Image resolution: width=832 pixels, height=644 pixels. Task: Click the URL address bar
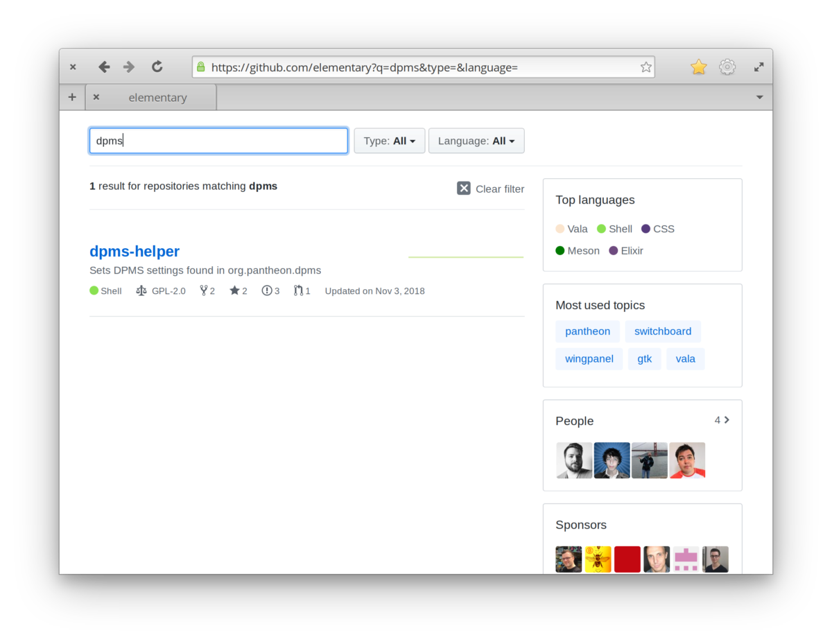click(x=423, y=67)
